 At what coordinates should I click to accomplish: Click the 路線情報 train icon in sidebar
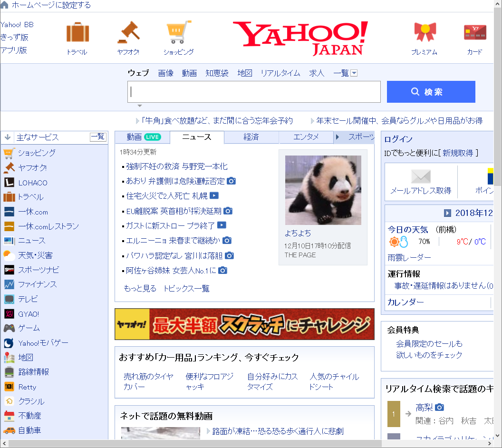coord(9,372)
